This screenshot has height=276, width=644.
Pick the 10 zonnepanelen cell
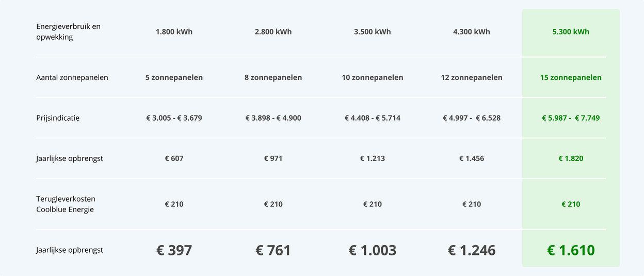pos(372,77)
